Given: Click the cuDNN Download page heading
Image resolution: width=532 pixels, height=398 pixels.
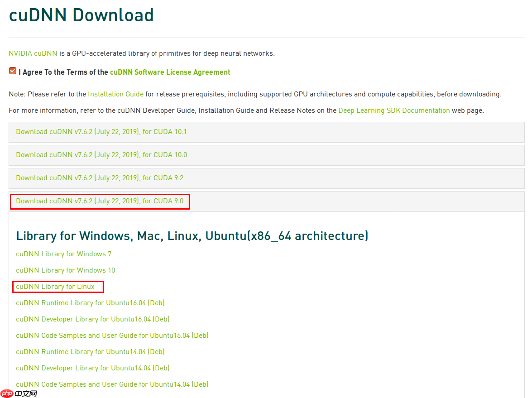Looking at the screenshot, I should pyautogui.click(x=81, y=15).
